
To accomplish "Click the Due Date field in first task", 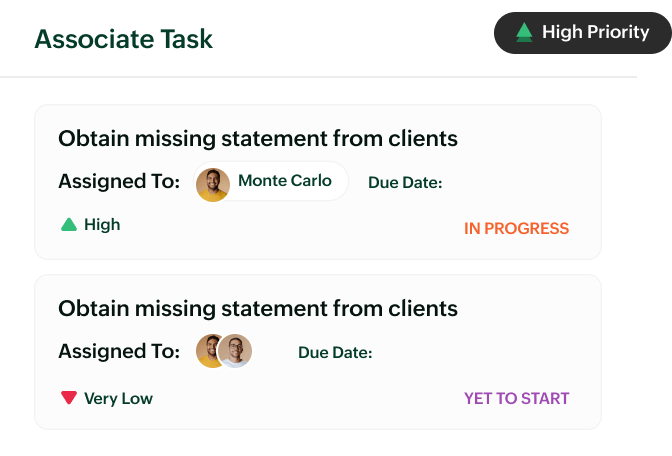I will coord(405,183).
